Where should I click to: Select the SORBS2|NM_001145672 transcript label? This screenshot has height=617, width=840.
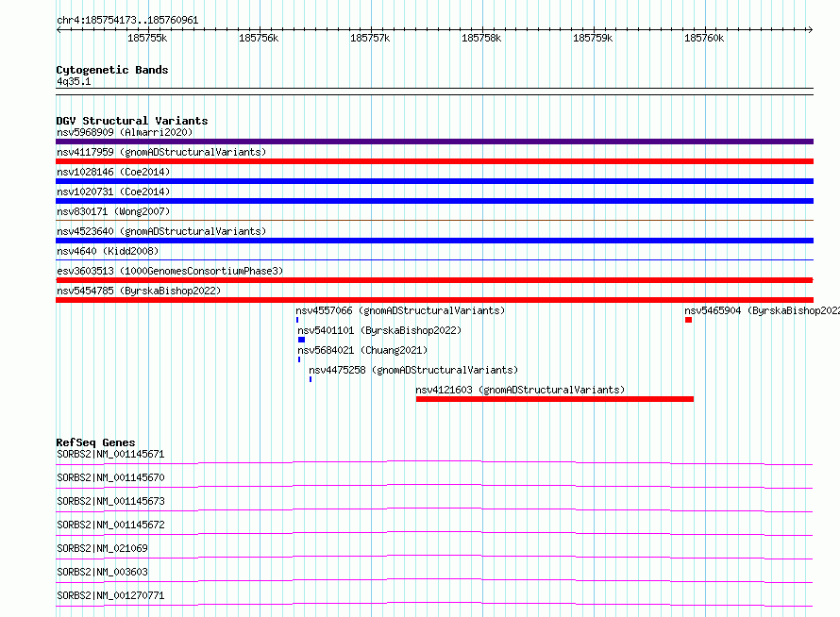(x=110, y=525)
